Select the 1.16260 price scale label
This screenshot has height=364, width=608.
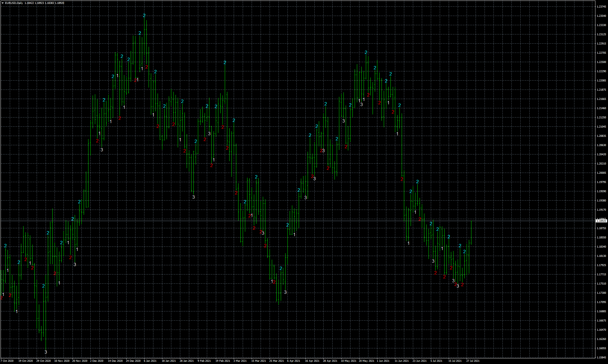(601, 339)
